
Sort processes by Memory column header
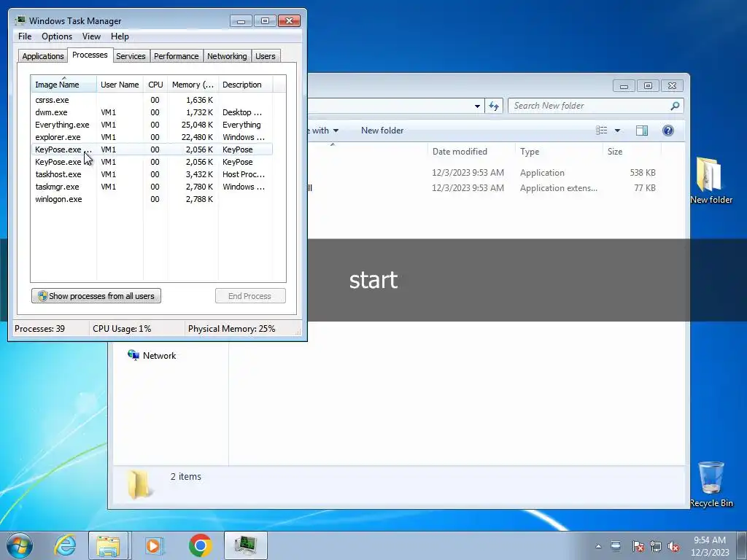point(193,85)
